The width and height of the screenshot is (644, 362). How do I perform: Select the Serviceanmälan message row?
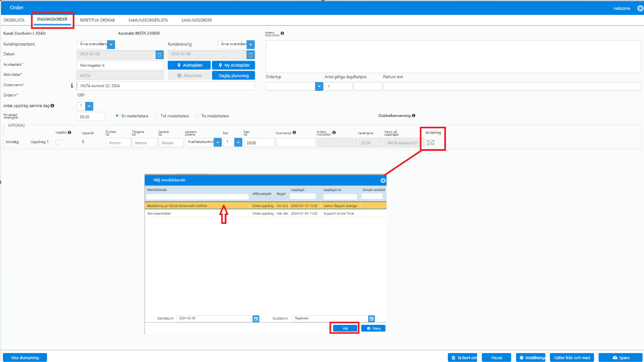(266, 213)
